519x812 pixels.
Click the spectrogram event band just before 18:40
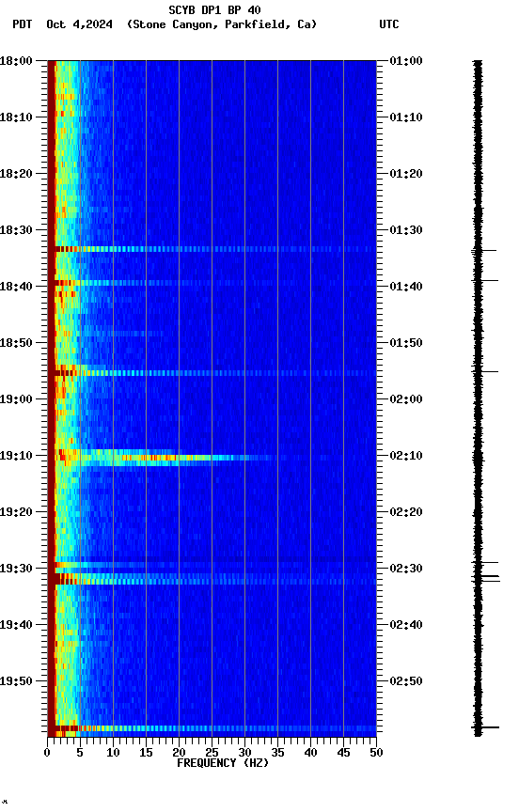click(x=212, y=283)
